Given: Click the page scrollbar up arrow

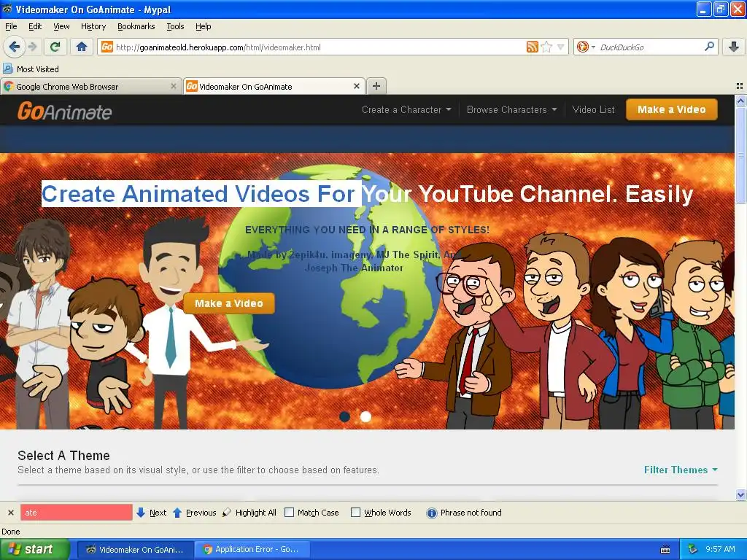Looking at the screenshot, I should (x=740, y=101).
